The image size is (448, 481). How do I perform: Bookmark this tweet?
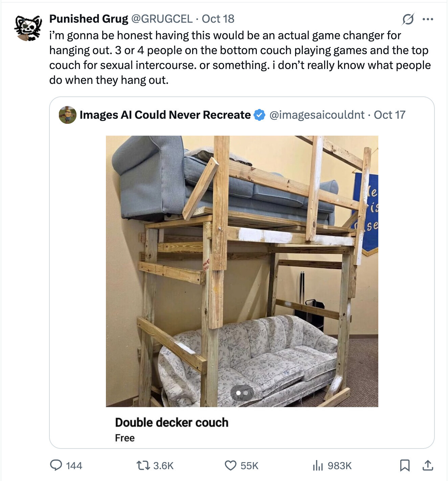[x=404, y=465]
